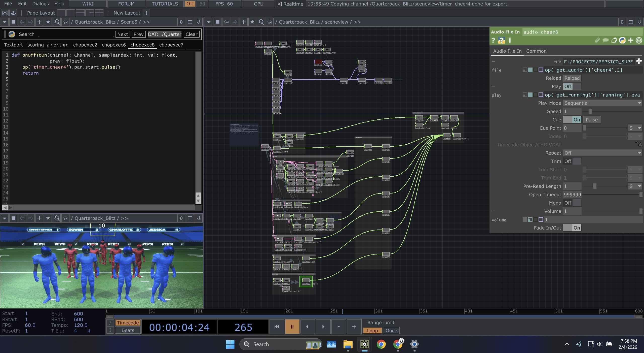Open Python help for the Audio File In operator
This screenshot has height=353, width=644.
pyautogui.click(x=501, y=40)
